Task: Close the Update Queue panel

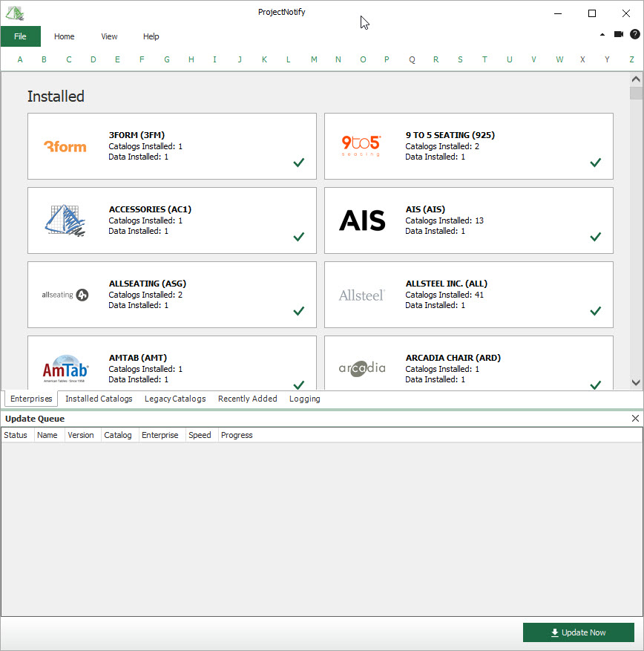Action: tap(635, 418)
